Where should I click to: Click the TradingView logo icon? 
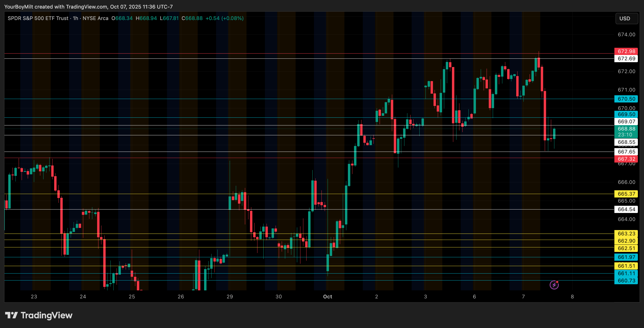(11, 315)
